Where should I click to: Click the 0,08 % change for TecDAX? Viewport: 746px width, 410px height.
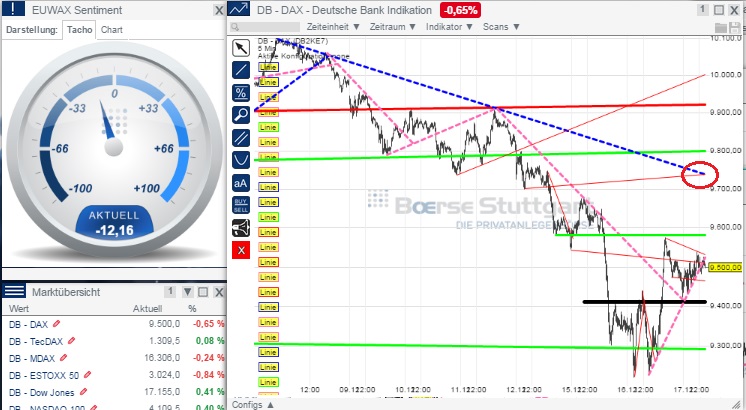click(x=210, y=342)
